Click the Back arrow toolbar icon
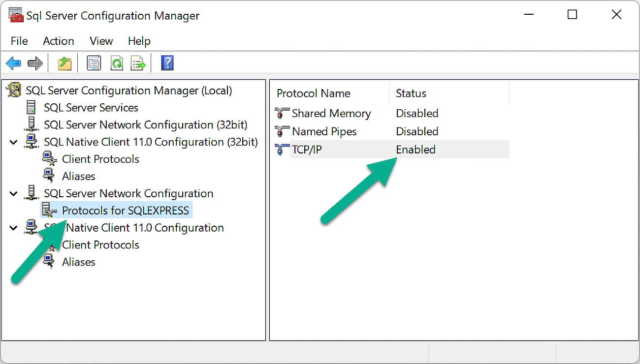 tap(13, 63)
